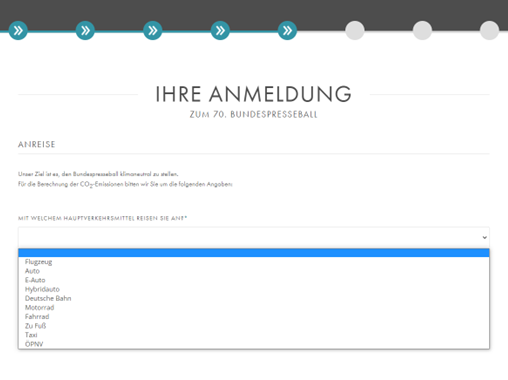Viewport: 508px width, 380px height.
Task: Click the last gray step circle
Action: [x=489, y=31]
